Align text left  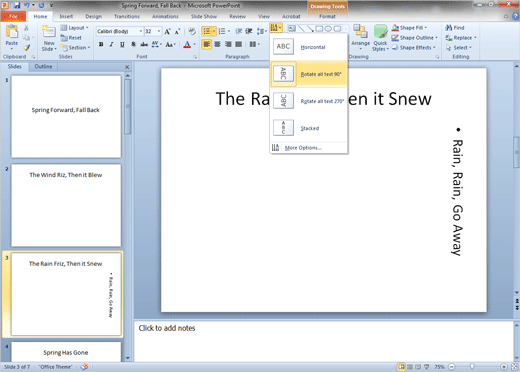[207, 44]
